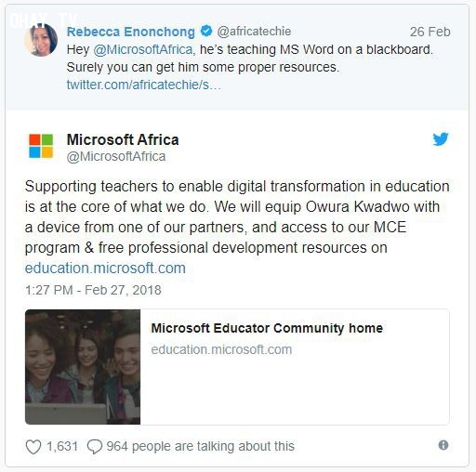
Task: Click the @MicrosoftAfrica handle under the name
Action: pos(116,156)
